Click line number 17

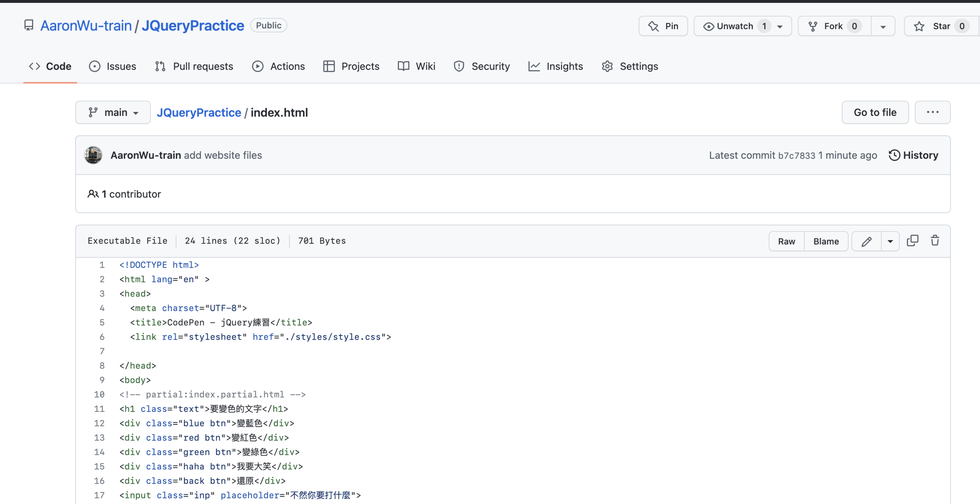pyautogui.click(x=99, y=495)
